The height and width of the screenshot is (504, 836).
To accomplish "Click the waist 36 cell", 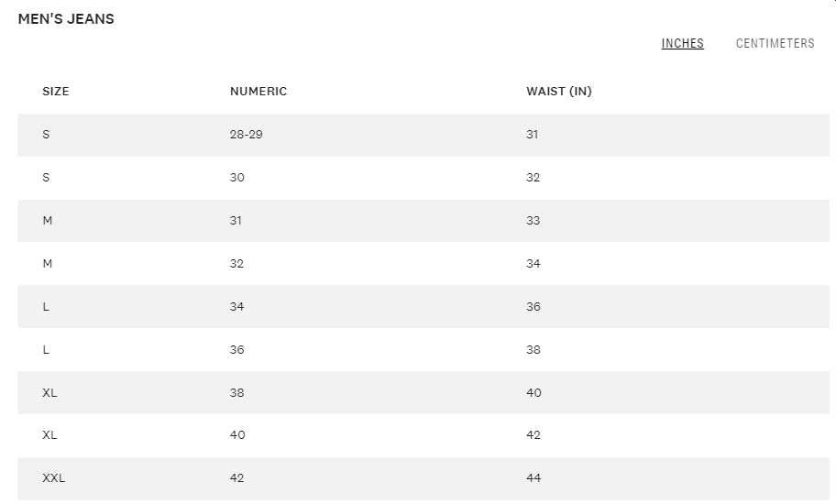I will 533,307.
